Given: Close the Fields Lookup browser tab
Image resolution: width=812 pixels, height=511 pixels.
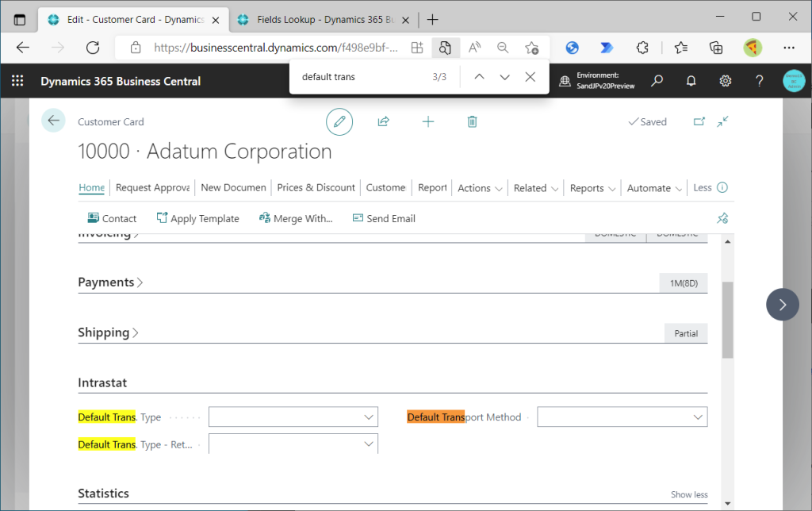Looking at the screenshot, I should pyautogui.click(x=405, y=20).
